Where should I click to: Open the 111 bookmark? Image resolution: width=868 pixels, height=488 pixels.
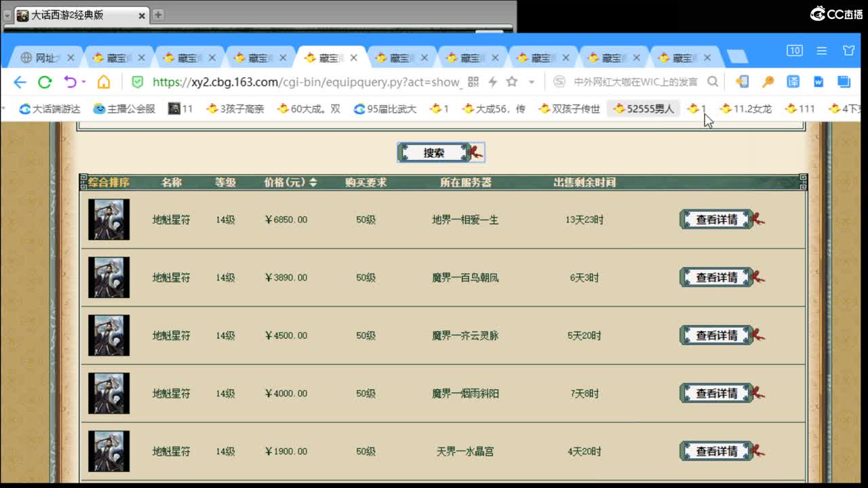click(800, 108)
